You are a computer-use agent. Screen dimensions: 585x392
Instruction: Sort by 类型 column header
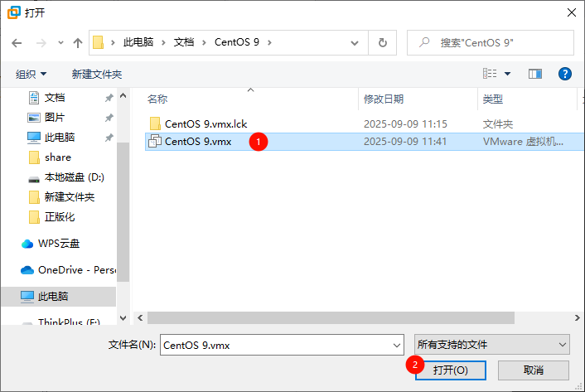(493, 99)
